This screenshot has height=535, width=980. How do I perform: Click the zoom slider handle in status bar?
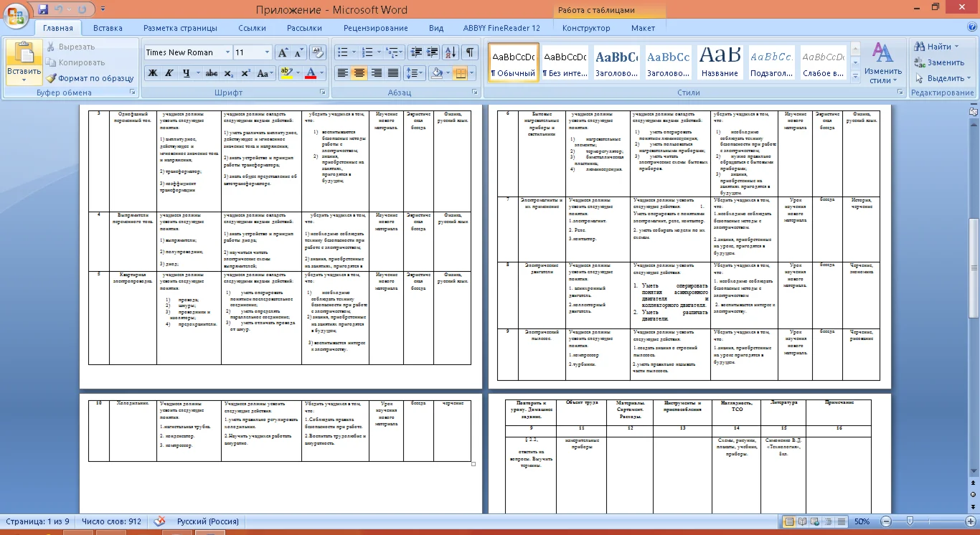[910, 521]
